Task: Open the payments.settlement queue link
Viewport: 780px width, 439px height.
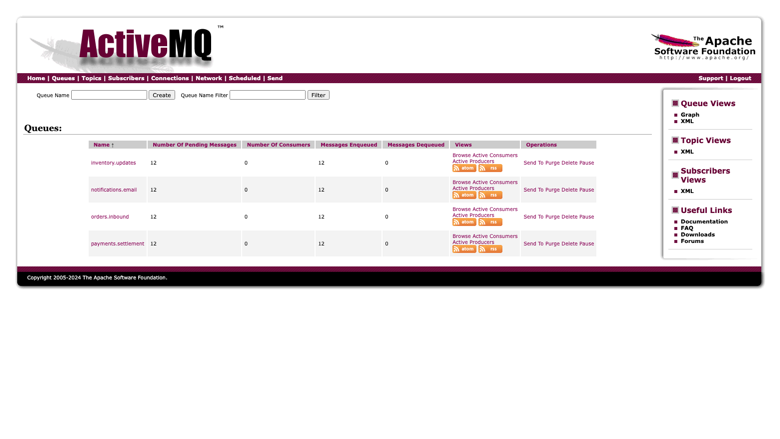Action: pyautogui.click(x=117, y=244)
